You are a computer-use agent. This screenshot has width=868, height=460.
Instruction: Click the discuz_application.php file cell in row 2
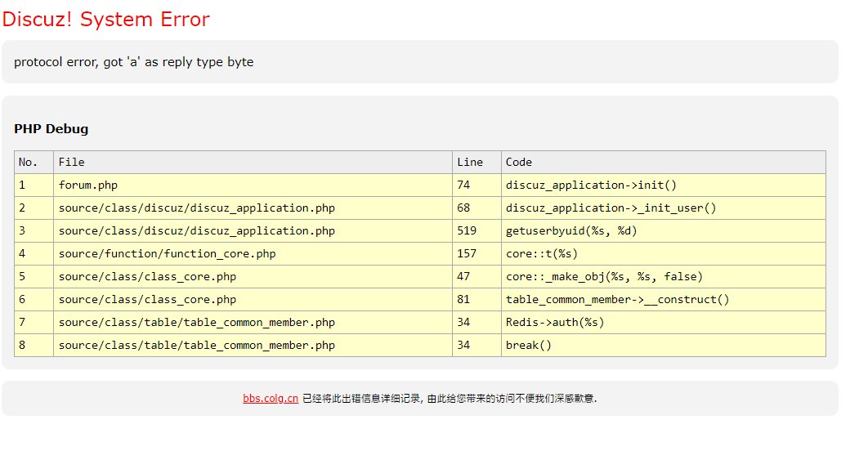click(x=253, y=208)
